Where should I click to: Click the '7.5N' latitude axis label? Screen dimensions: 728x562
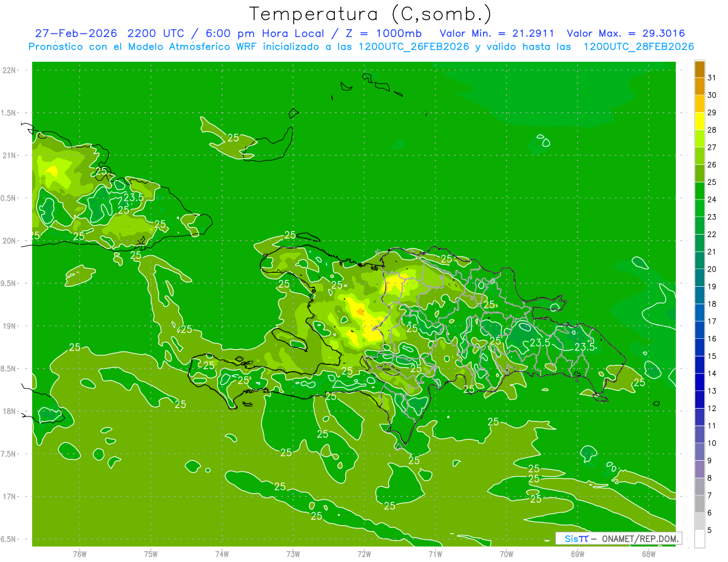tap(10, 454)
